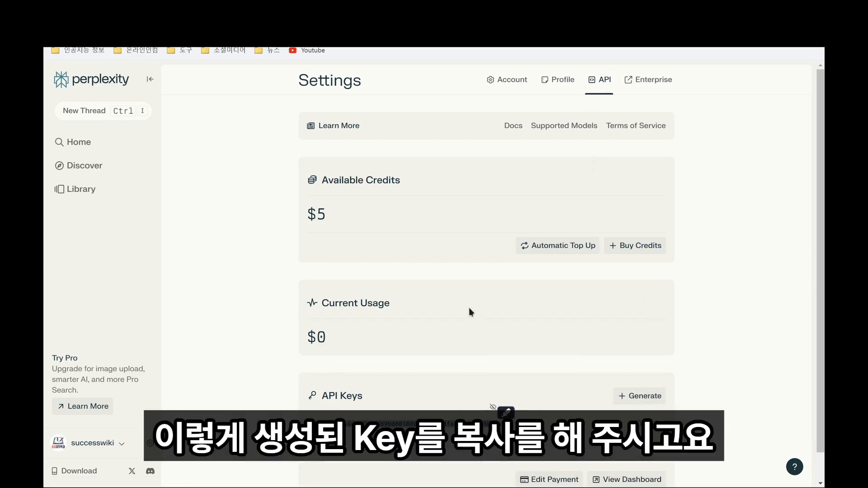868x488 pixels.
Task: Click the Terms of Service link
Action: click(636, 125)
